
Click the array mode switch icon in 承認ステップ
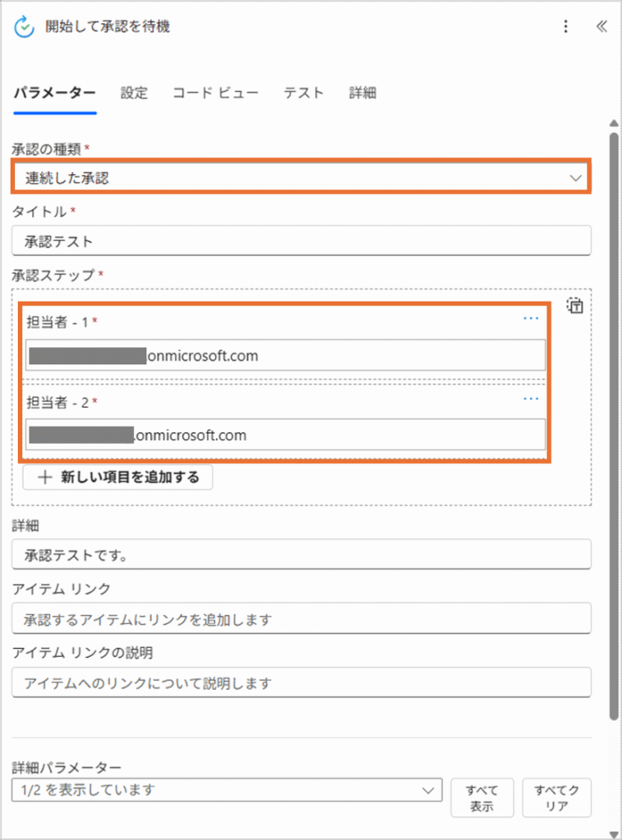pos(575,306)
